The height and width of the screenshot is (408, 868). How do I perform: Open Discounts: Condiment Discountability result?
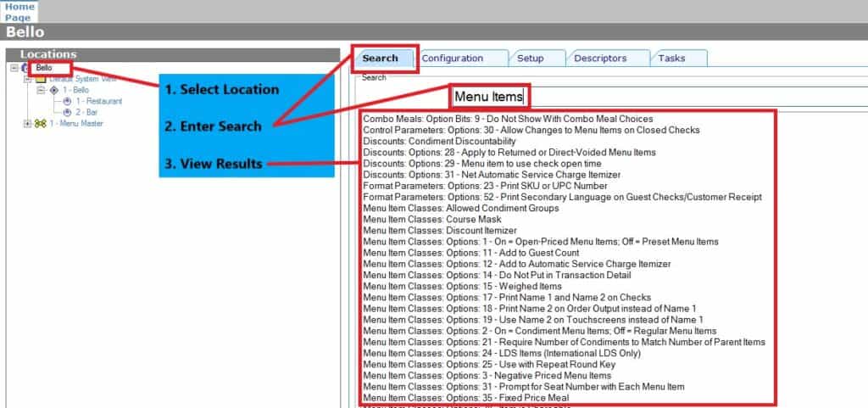point(439,141)
